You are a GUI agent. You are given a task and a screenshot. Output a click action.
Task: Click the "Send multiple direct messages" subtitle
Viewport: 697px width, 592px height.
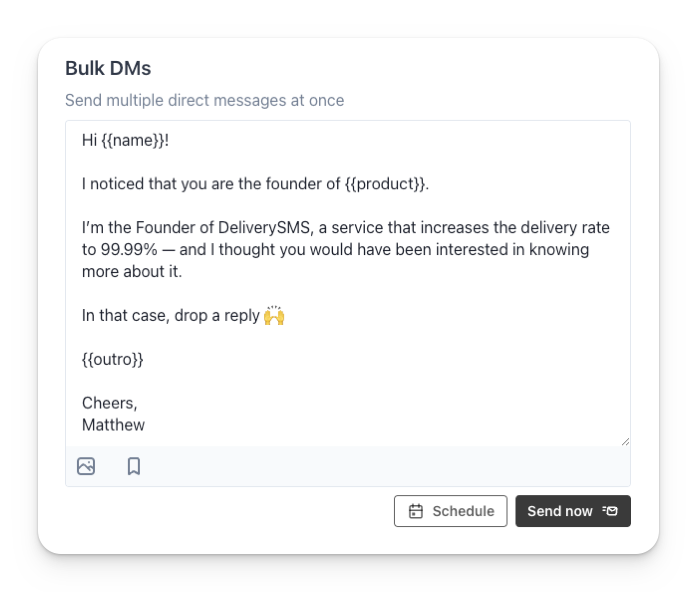coord(204,100)
